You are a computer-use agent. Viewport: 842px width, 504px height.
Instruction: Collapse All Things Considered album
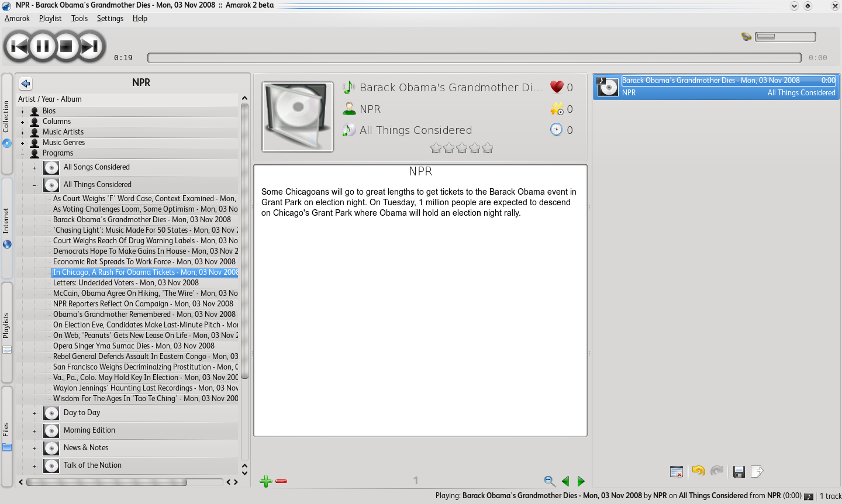[34, 185]
